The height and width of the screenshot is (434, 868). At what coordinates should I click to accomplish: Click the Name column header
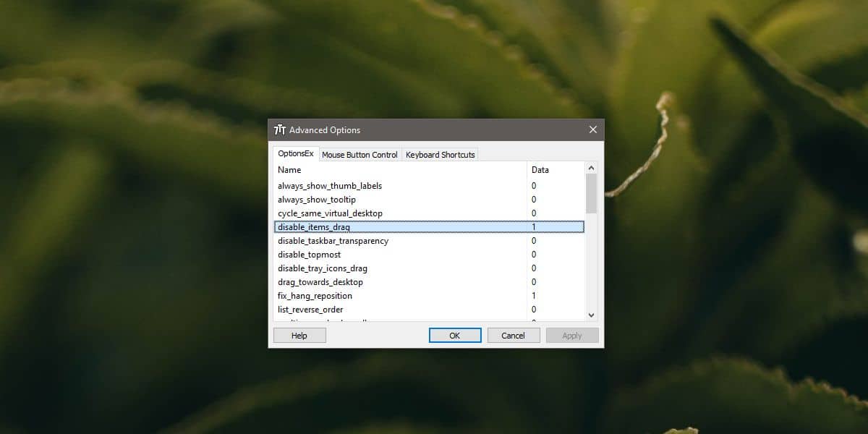(x=400, y=170)
